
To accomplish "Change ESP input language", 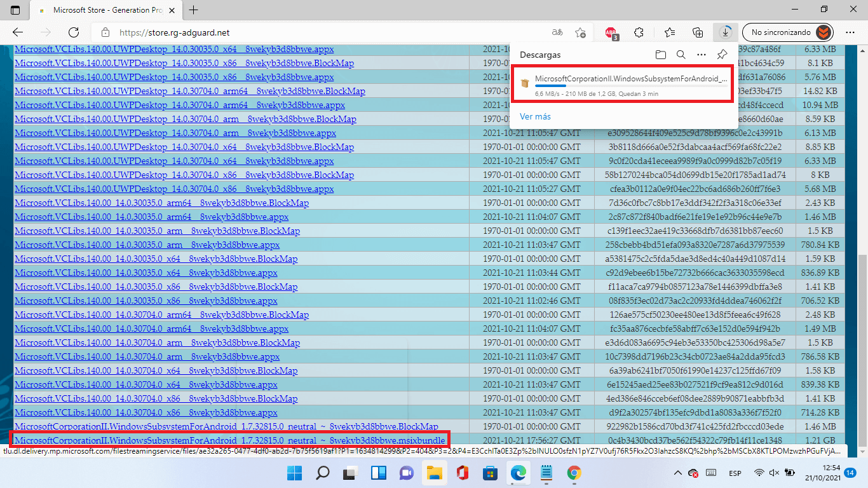I will click(x=735, y=473).
